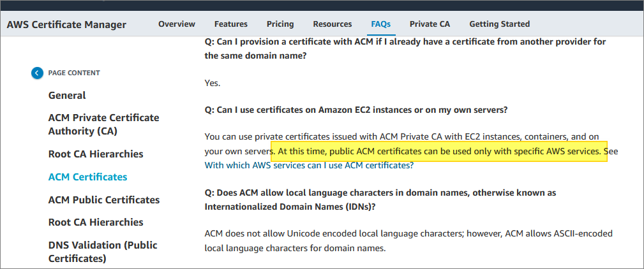644x269 pixels.
Task: Open the Overview tab
Action: pos(177,24)
